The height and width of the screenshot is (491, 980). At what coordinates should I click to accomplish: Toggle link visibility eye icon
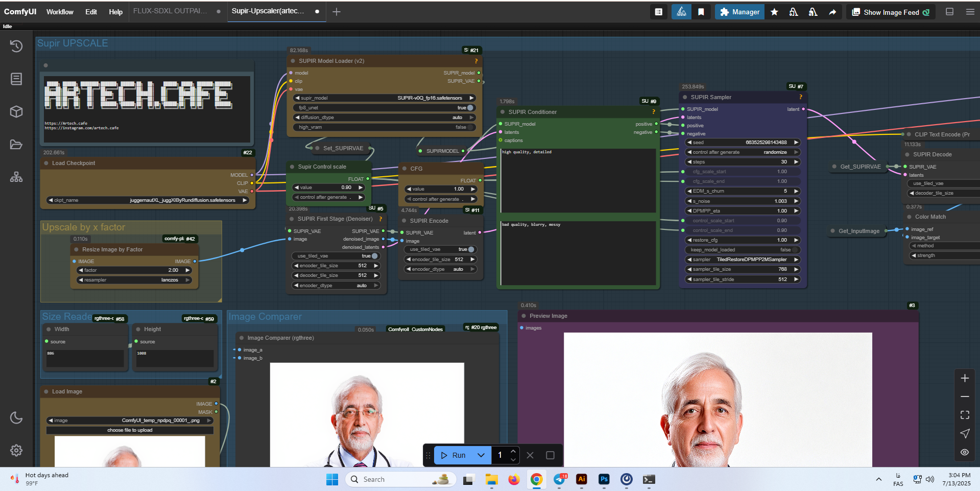[x=964, y=452]
